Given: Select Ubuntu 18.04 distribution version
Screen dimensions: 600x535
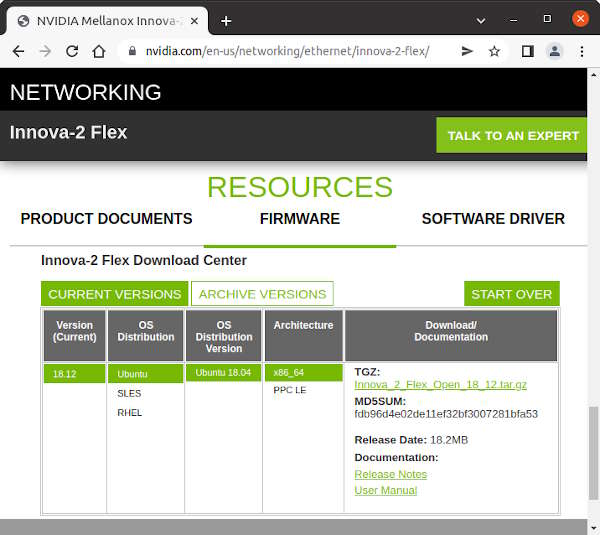Looking at the screenshot, I should tap(223, 372).
